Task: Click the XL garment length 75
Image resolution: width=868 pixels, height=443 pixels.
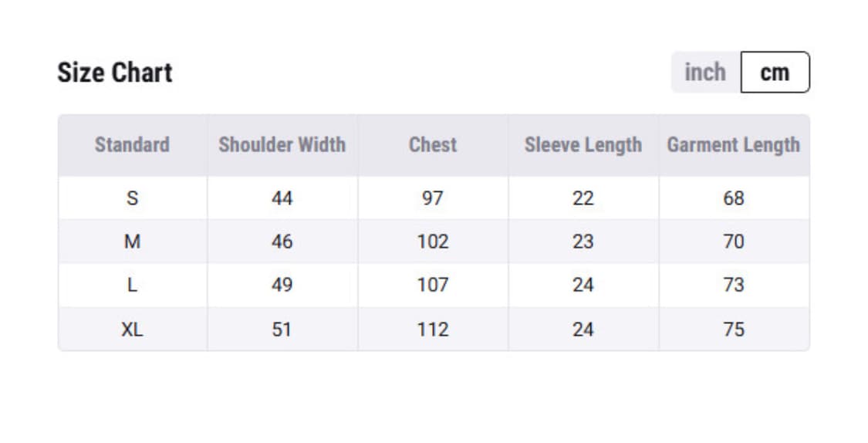Action: pos(733,330)
